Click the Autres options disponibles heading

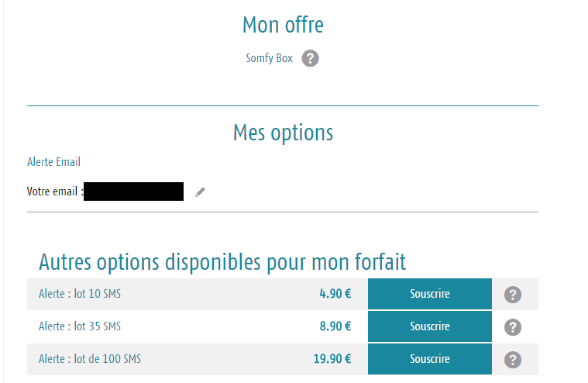click(222, 261)
